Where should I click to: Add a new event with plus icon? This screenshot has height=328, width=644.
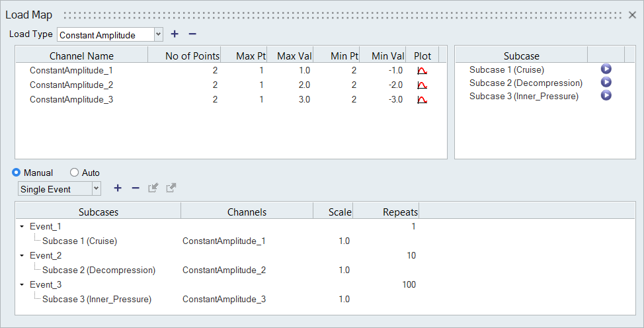(x=118, y=188)
